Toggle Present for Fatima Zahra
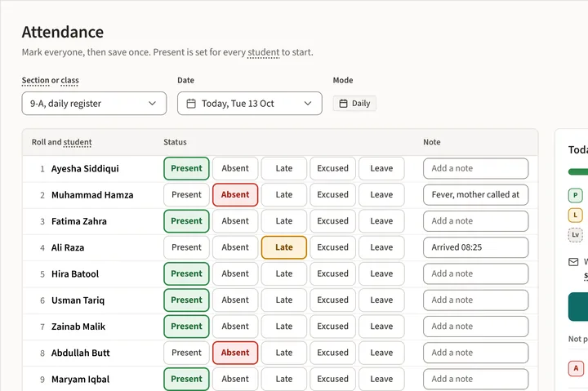The height and width of the screenshot is (391, 588). [186, 221]
